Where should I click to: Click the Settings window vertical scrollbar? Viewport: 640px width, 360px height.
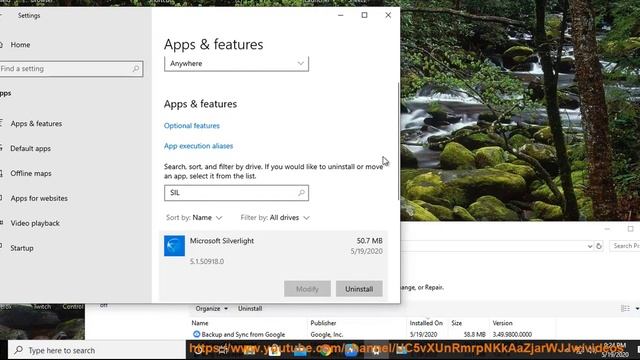pyautogui.click(x=398, y=141)
